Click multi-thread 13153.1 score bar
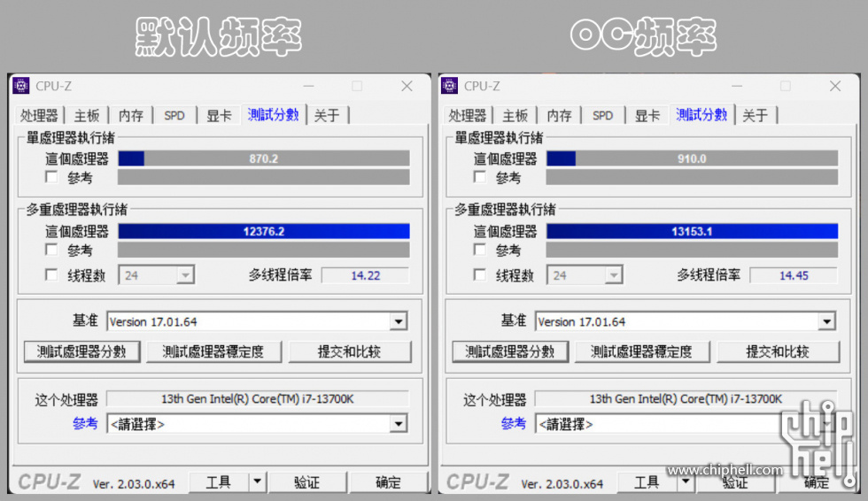The height and width of the screenshot is (501, 868). (692, 231)
